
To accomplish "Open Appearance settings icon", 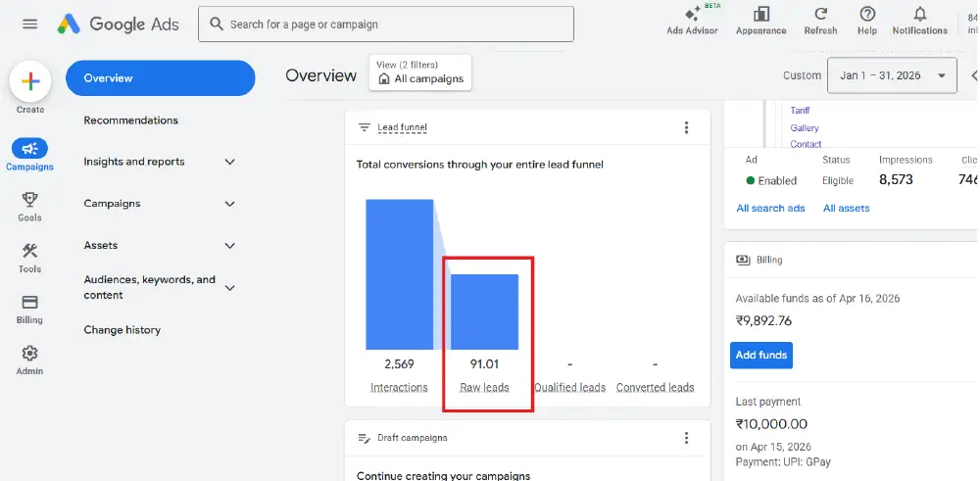I will 761,14.
